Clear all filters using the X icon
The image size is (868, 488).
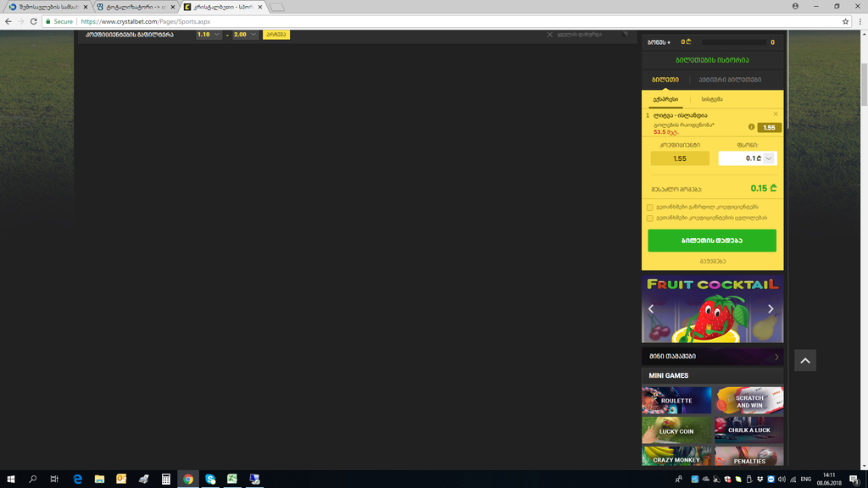coord(549,34)
